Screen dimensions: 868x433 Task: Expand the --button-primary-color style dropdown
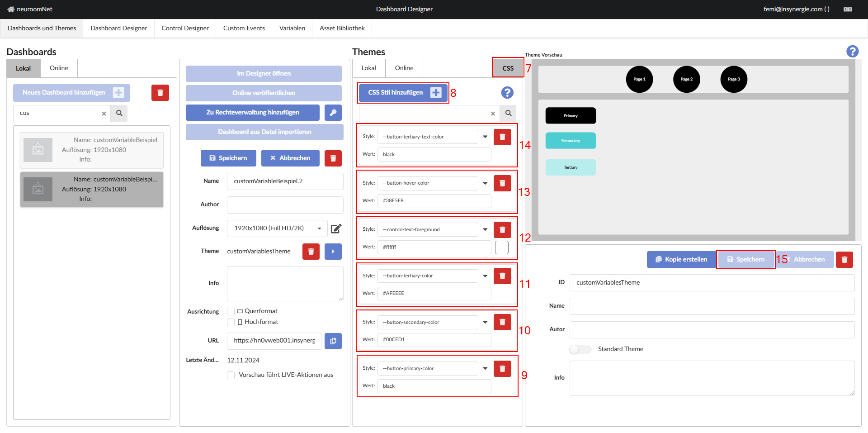point(485,368)
